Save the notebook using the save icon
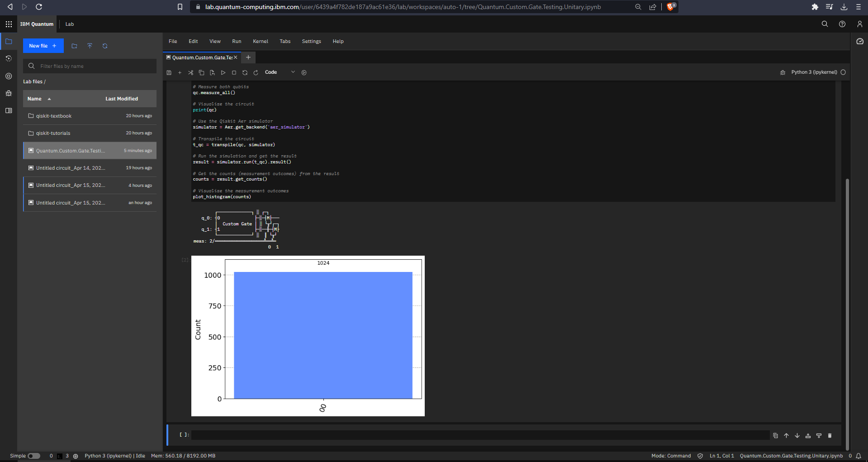Viewport: 868px width, 462px height. pos(169,72)
